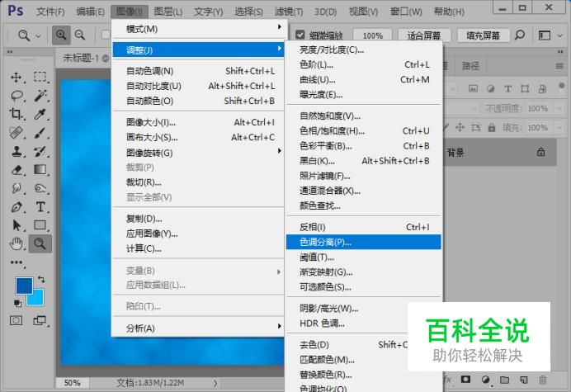
Task: Expand the status bar info arrow
Action: (215, 383)
